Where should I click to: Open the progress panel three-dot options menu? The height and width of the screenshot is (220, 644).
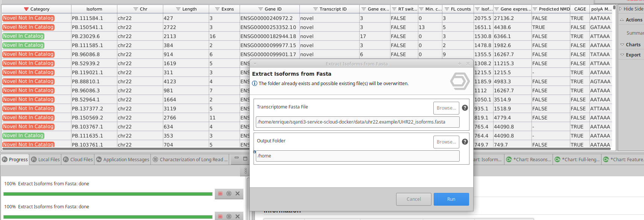click(x=246, y=171)
